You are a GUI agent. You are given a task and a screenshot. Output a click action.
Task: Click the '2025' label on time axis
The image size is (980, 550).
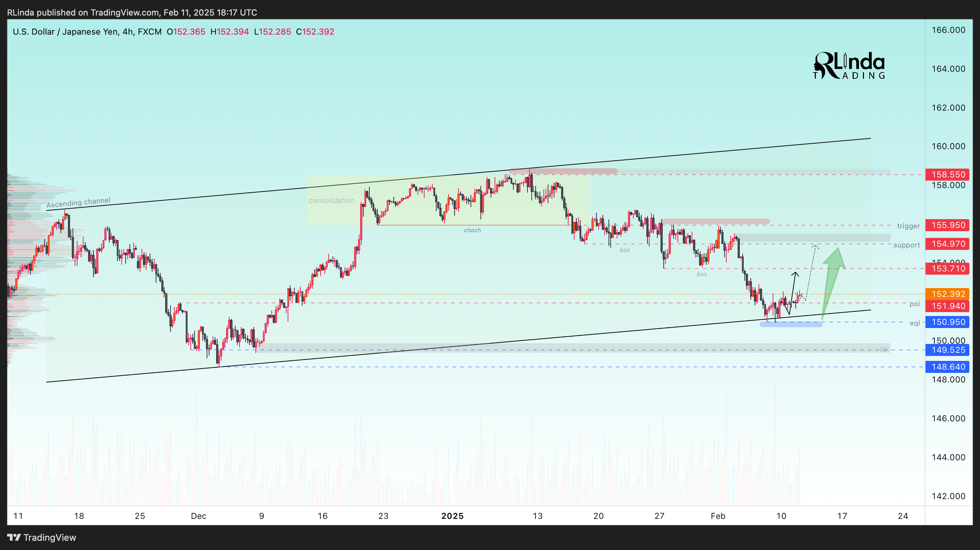pos(452,516)
